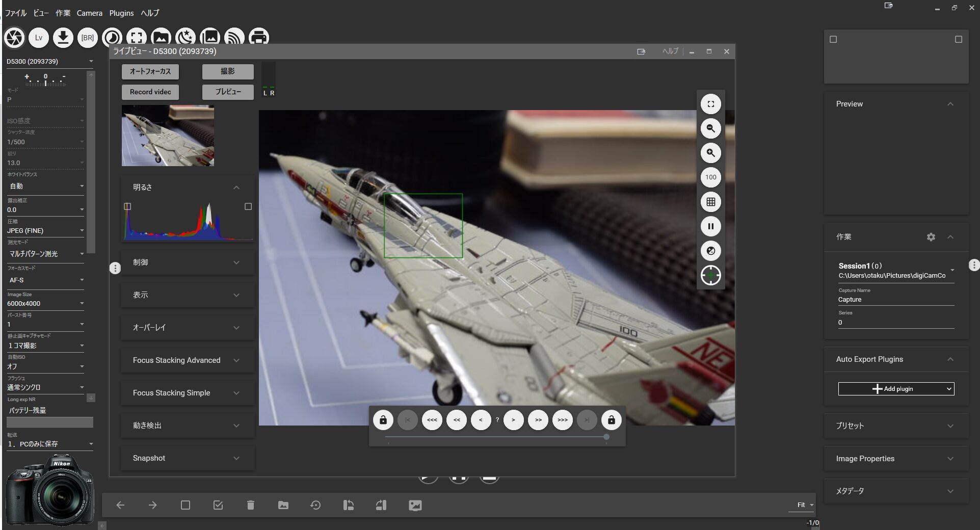Expand the 制御 control section
The height and width of the screenshot is (530, 980).
point(188,262)
